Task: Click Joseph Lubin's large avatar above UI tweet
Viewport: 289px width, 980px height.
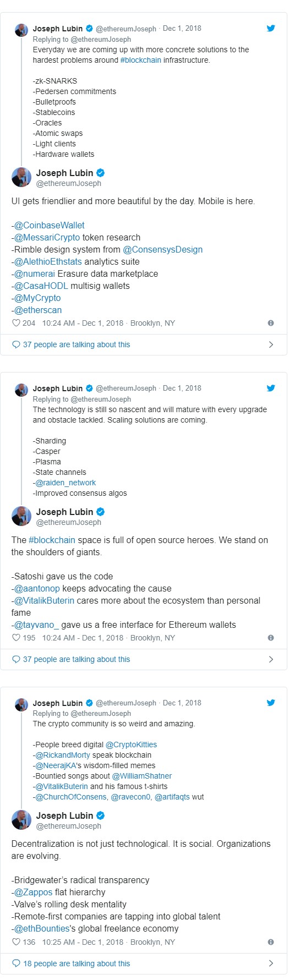Action: pyautogui.click(x=21, y=178)
